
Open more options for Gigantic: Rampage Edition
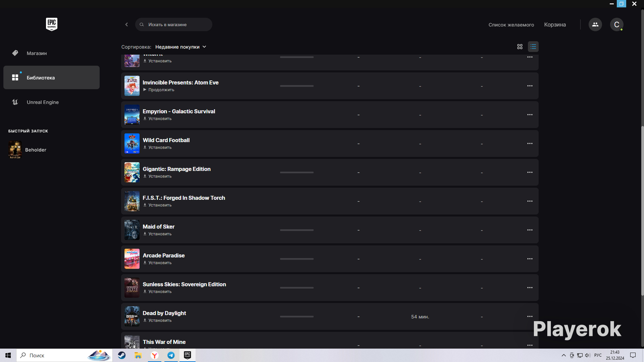tap(530, 172)
